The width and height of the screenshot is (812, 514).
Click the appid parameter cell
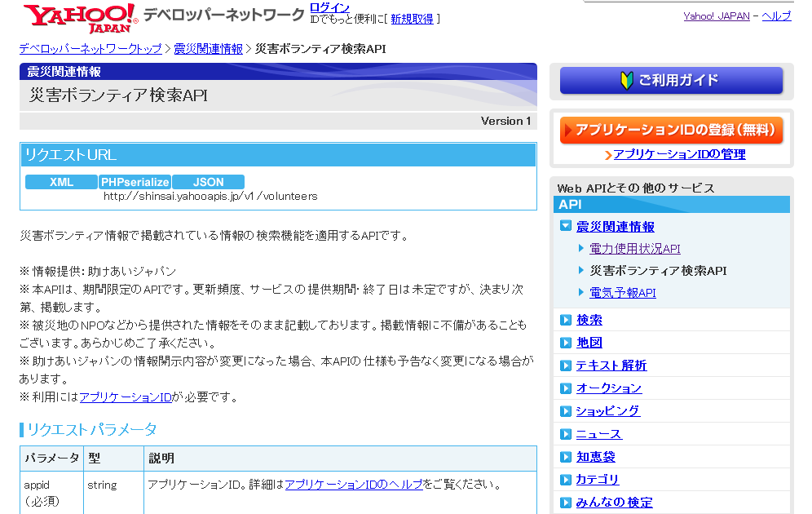(x=51, y=493)
